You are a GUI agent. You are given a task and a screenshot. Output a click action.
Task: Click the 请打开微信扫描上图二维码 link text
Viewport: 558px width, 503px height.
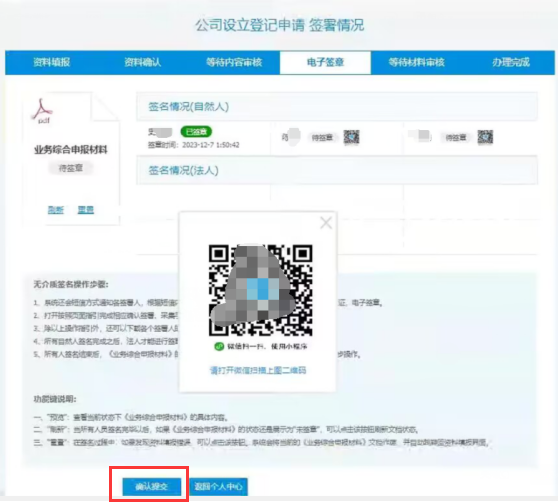[x=258, y=370]
